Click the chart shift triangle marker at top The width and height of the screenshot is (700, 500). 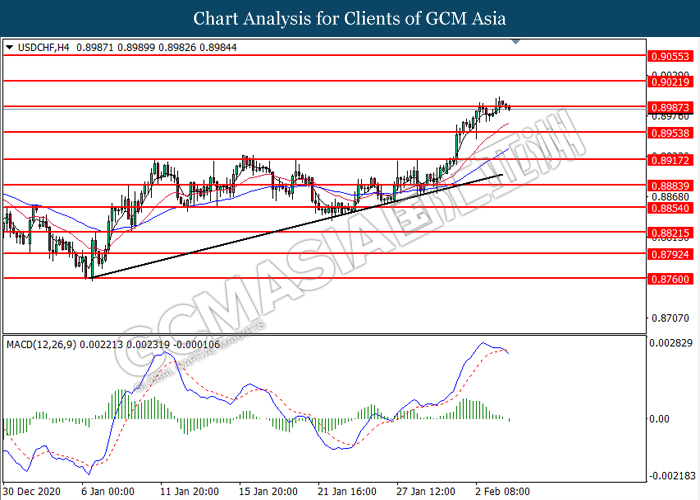[516, 43]
